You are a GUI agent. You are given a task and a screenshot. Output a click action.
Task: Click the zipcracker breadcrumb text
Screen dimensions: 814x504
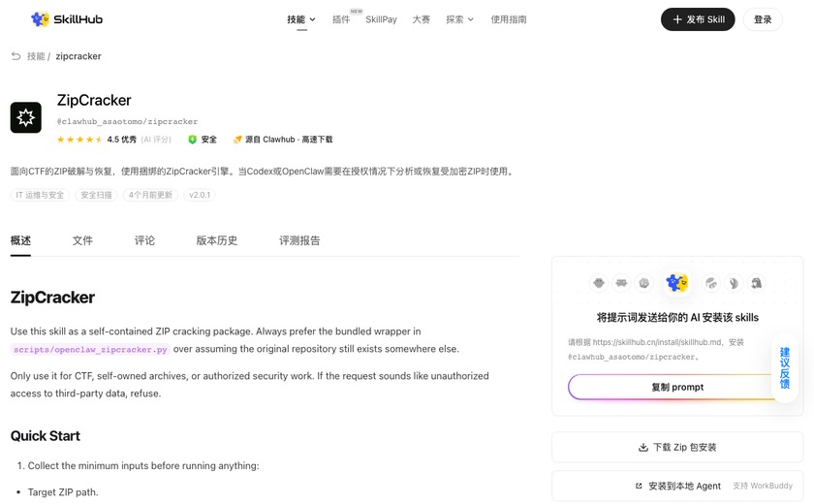click(78, 56)
